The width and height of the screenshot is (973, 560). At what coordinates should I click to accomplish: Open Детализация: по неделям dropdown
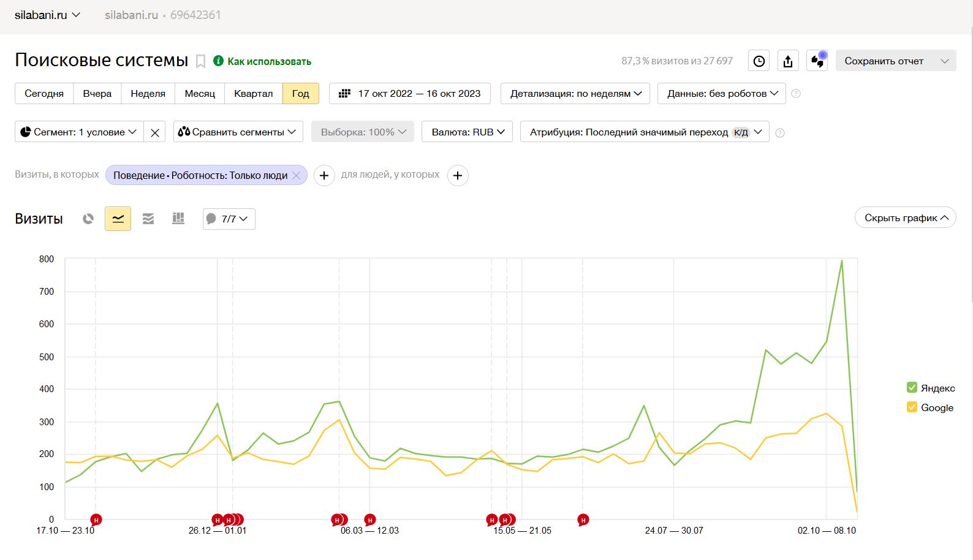[x=575, y=93]
